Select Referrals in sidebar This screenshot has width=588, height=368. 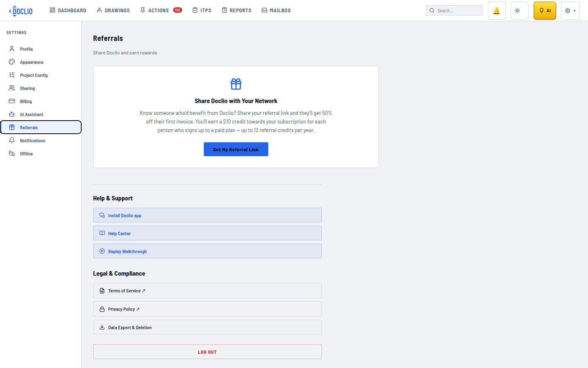pyautogui.click(x=41, y=127)
